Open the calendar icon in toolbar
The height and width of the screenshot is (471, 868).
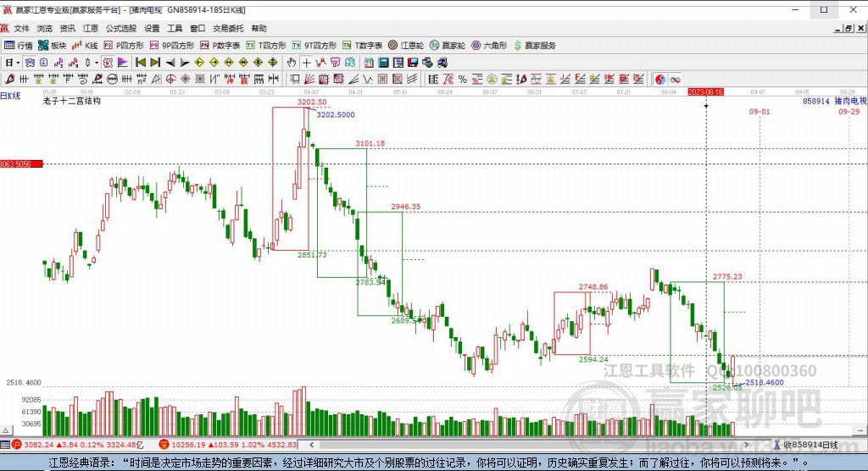point(369,63)
